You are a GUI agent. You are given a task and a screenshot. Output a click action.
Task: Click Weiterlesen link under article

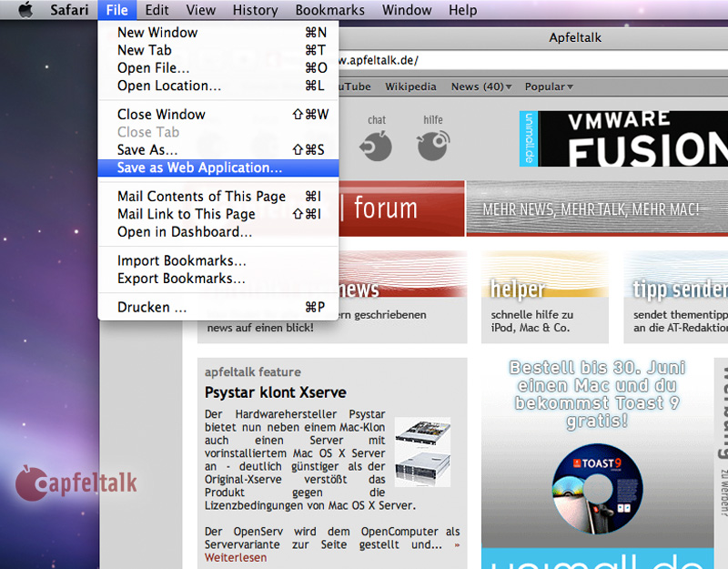(236, 558)
